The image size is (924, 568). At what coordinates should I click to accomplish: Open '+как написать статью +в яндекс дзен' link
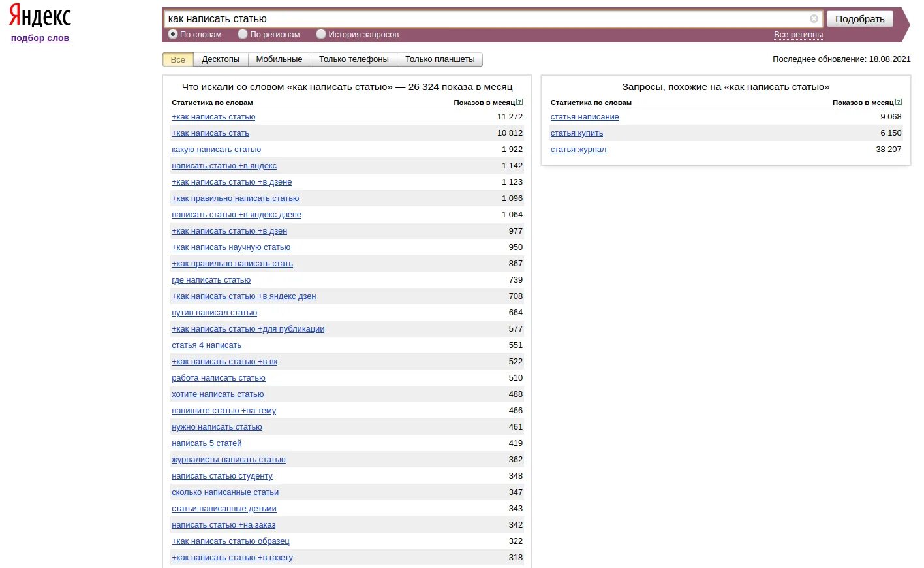[x=243, y=296]
